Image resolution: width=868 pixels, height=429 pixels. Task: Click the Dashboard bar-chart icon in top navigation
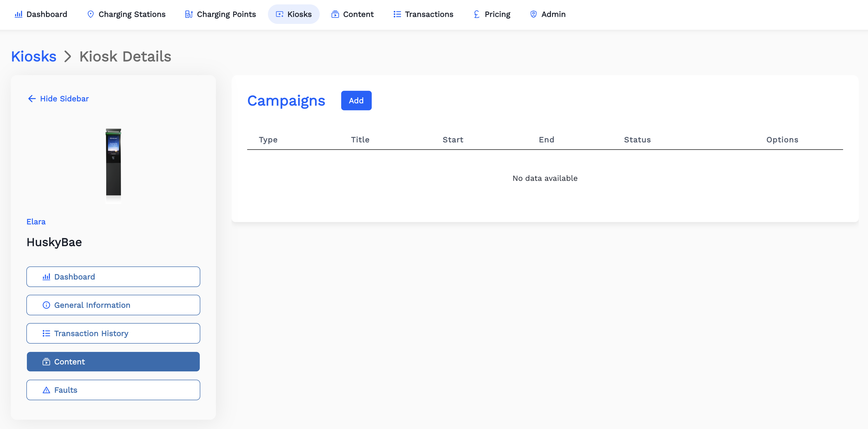tap(19, 14)
